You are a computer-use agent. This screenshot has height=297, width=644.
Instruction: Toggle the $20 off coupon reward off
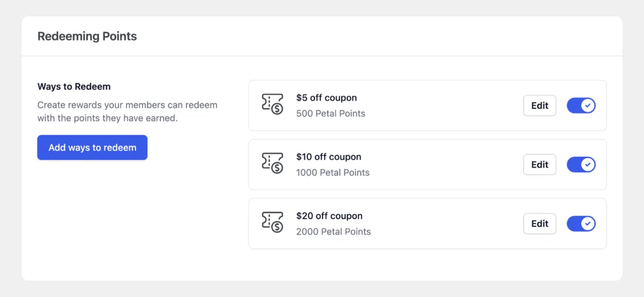click(x=581, y=224)
